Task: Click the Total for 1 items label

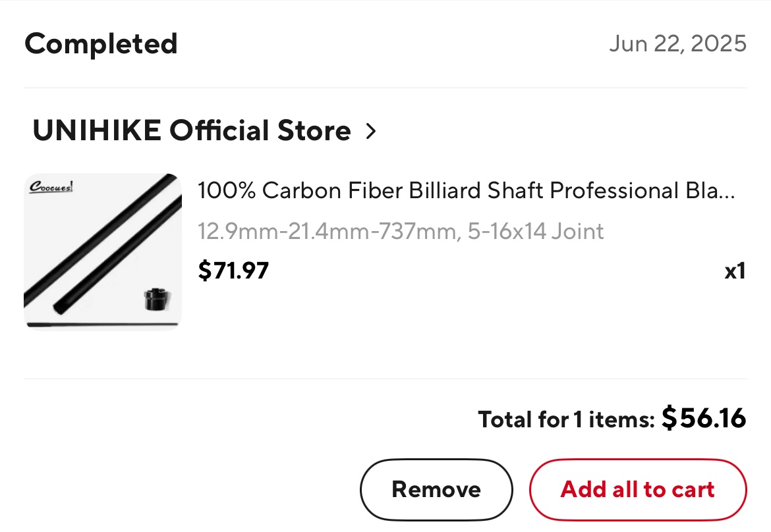Action: tap(566, 419)
